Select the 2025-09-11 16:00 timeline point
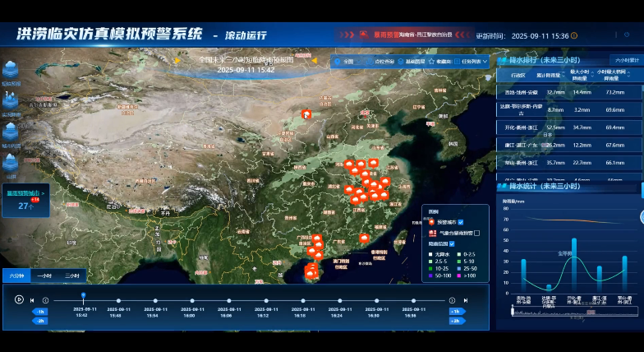Viewport: 644px width, 352px height. (x=191, y=300)
